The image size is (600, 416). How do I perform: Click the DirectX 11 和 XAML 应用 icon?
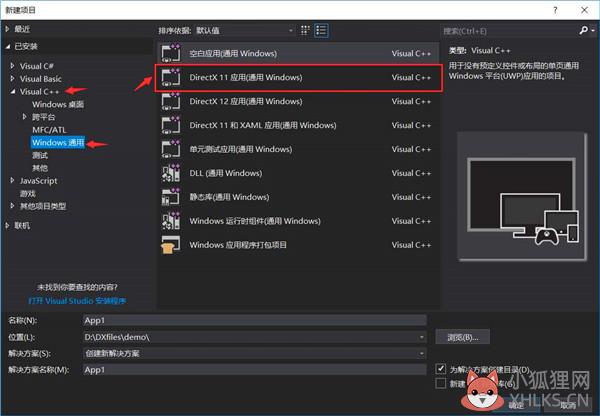coord(171,125)
